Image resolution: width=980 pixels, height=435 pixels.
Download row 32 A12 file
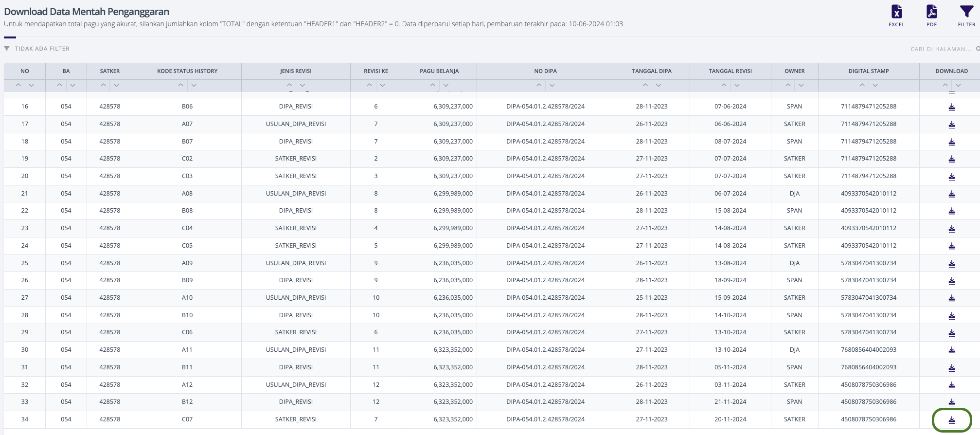pyautogui.click(x=952, y=385)
